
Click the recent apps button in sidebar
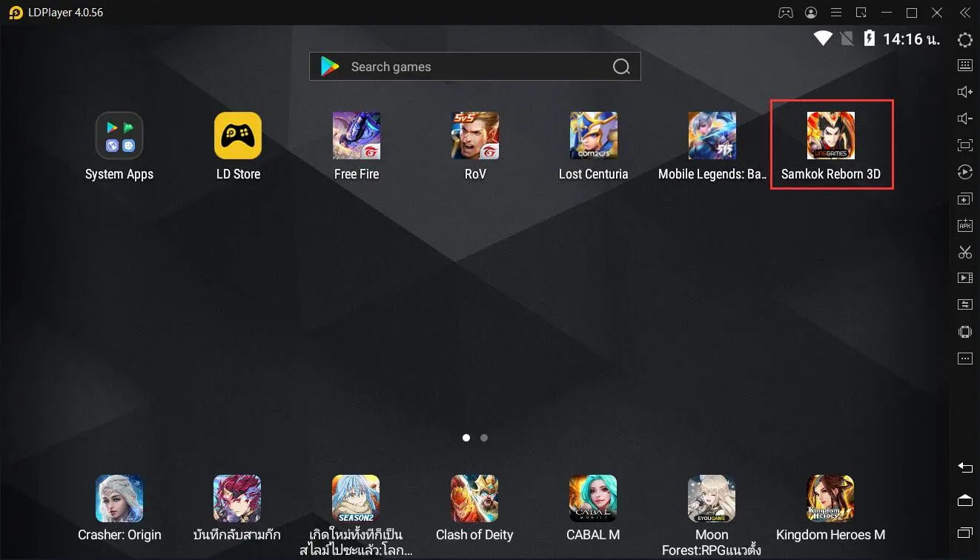pos(964,533)
